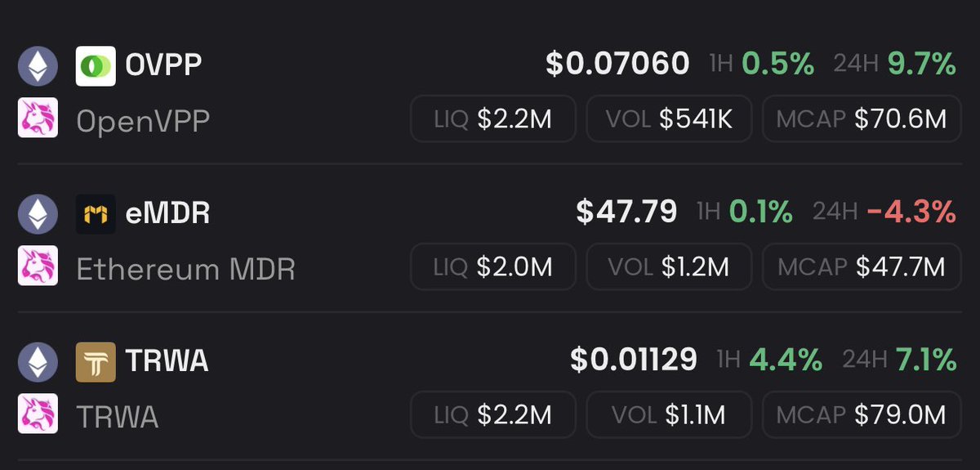Select the OVPP LIQ $2.2M badge
Screen dimensions: 980x470
[493, 119]
